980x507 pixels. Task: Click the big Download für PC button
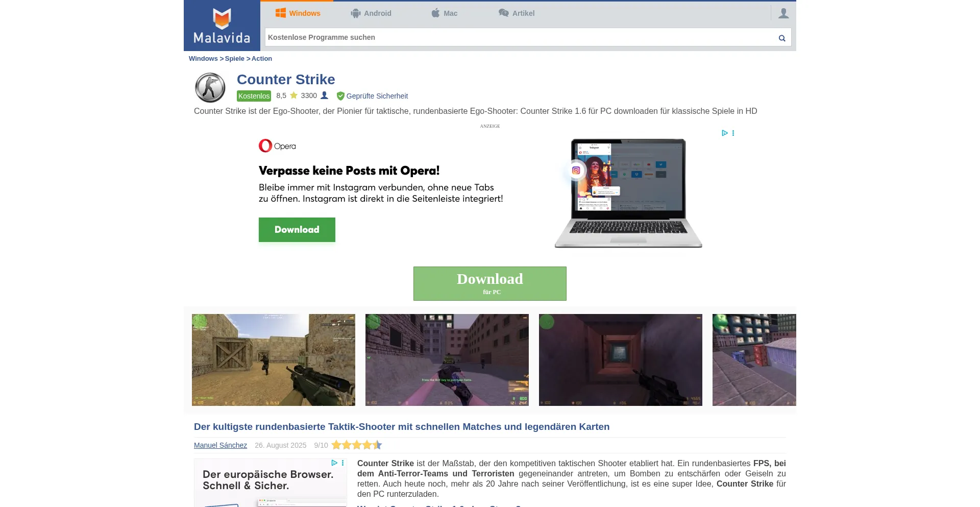coord(490,283)
